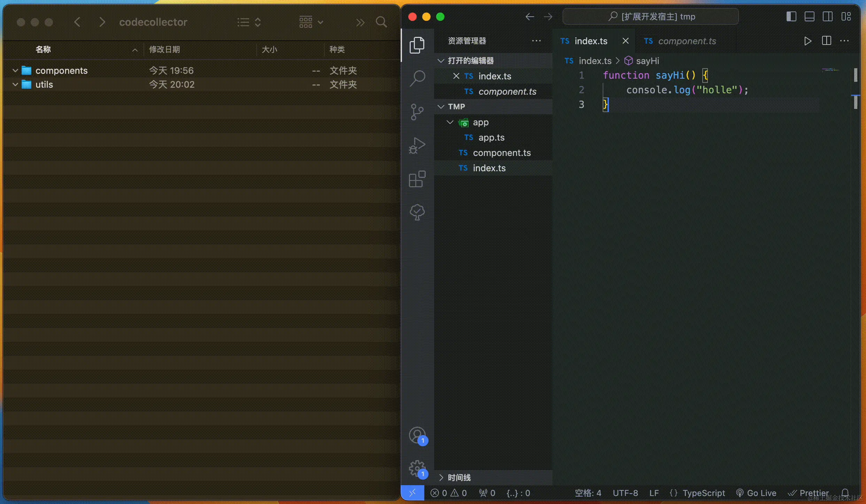Image resolution: width=866 pixels, height=504 pixels.
Task: Collapse the TMP folder in the explorer
Action: click(441, 107)
